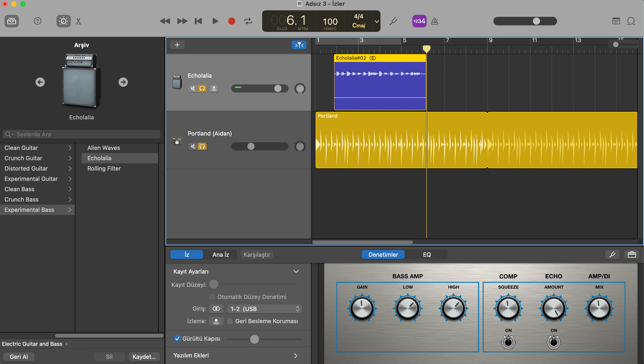644x364 pixels.
Task: Solo the Portland (Aidan) track
Action: [202, 146]
